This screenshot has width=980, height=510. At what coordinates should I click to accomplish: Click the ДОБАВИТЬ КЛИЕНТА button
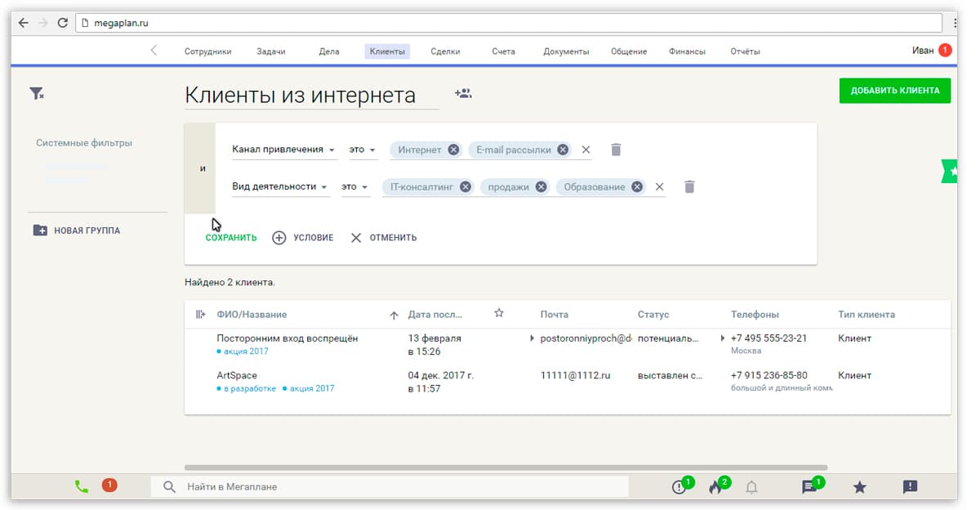click(895, 90)
